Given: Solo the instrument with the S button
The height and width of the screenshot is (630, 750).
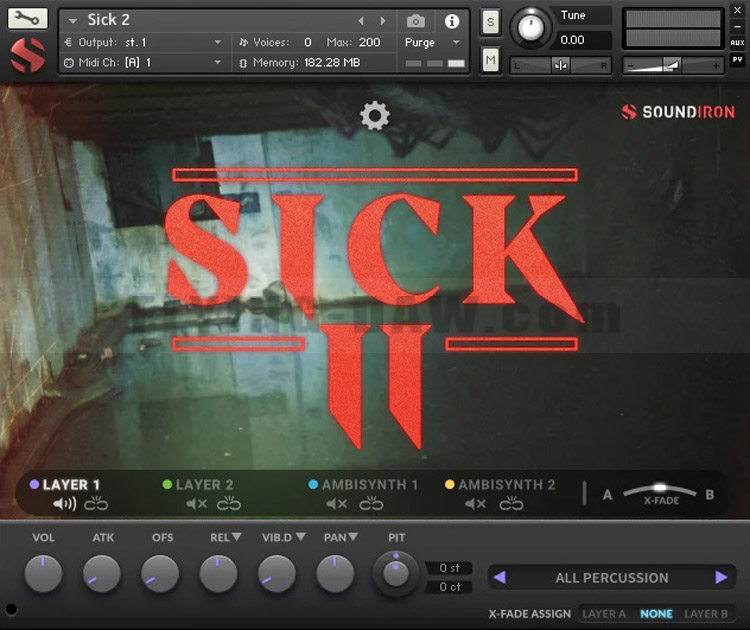Looking at the screenshot, I should tap(490, 22).
